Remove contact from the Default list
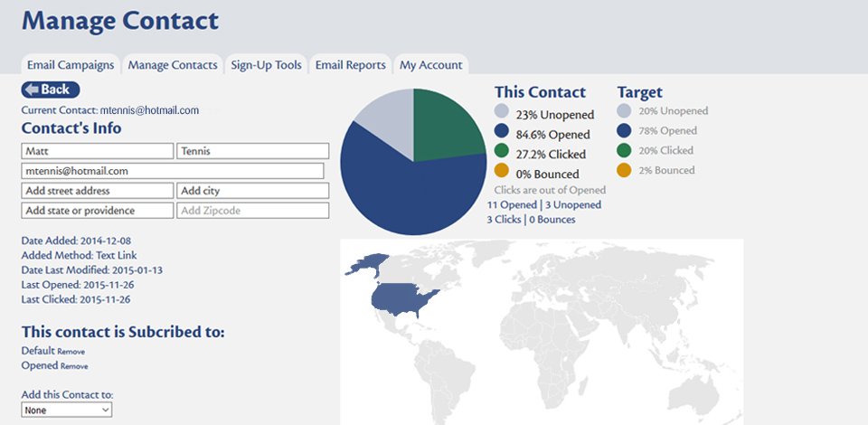Viewport: 868px width, 425px height. (71, 352)
